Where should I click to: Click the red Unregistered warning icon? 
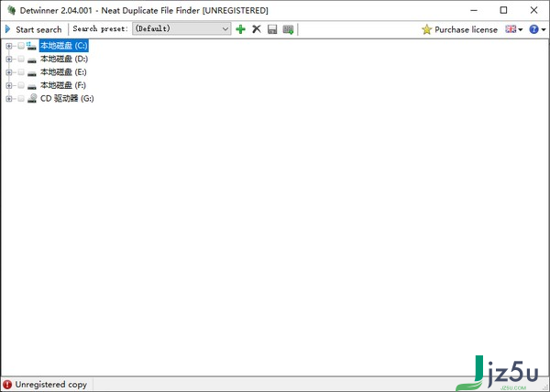click(x=7, y=385)
